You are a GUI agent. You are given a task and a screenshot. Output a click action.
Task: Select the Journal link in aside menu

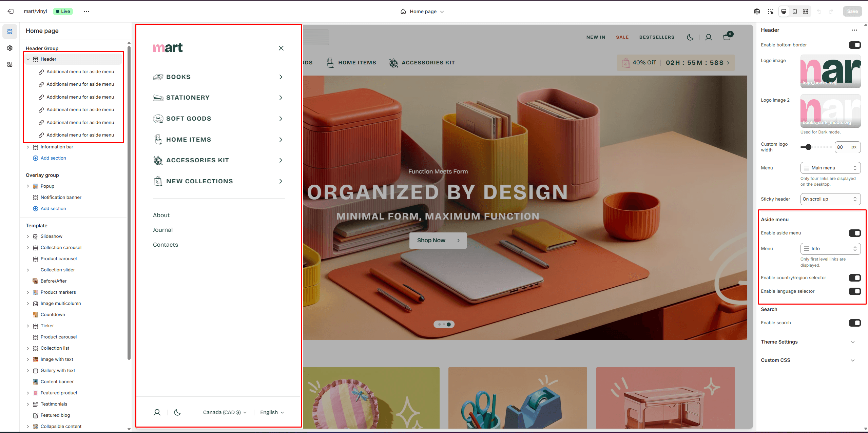(x=162, y=230)
